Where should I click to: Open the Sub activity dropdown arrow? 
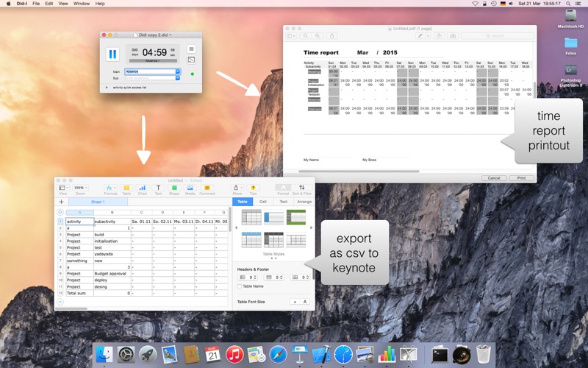(178, 78)
